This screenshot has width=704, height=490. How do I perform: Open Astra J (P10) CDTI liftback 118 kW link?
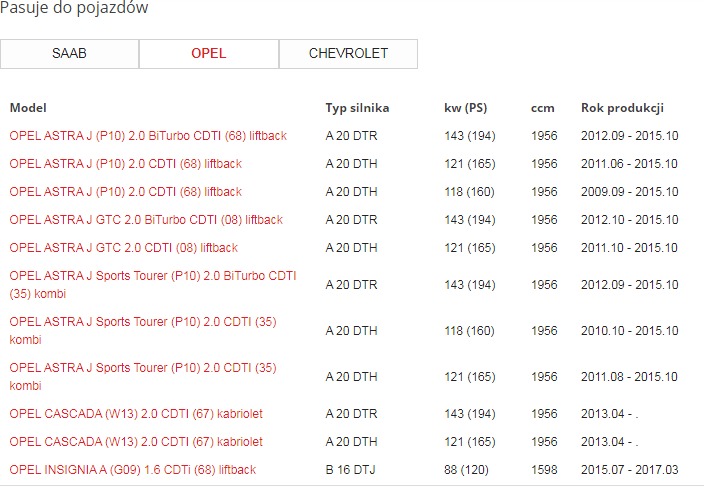[126, 192]
